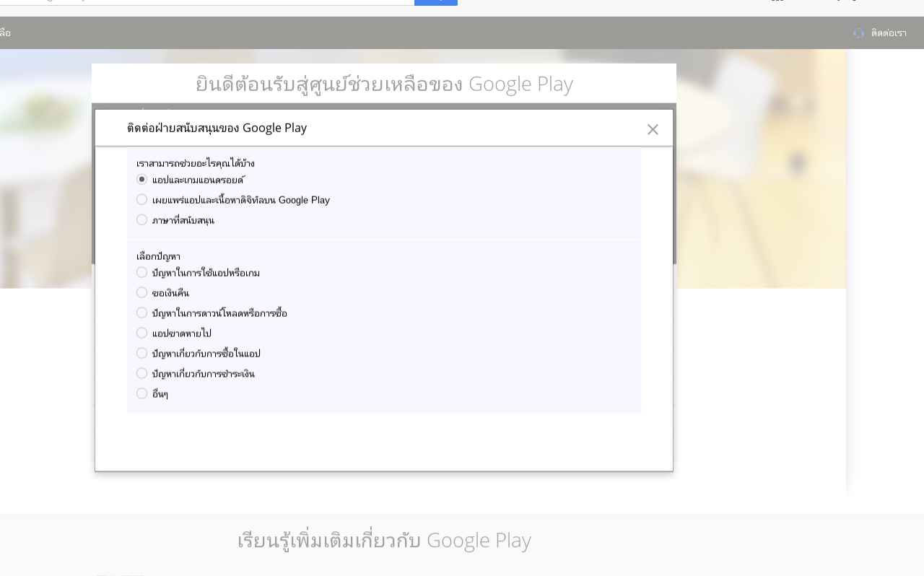Click the headset contact-us icon
Viewport: 924px width, 576px height.
click(x=858, y=33)
